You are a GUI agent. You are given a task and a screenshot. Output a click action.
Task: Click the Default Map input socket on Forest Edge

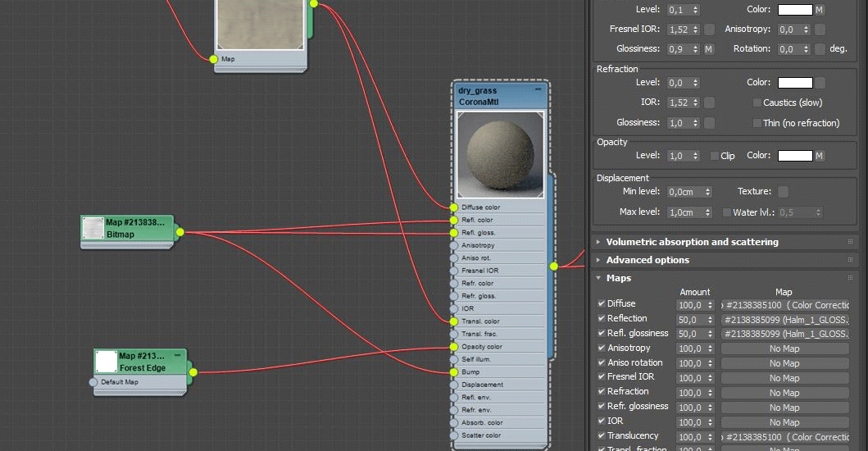click(93, 382)
